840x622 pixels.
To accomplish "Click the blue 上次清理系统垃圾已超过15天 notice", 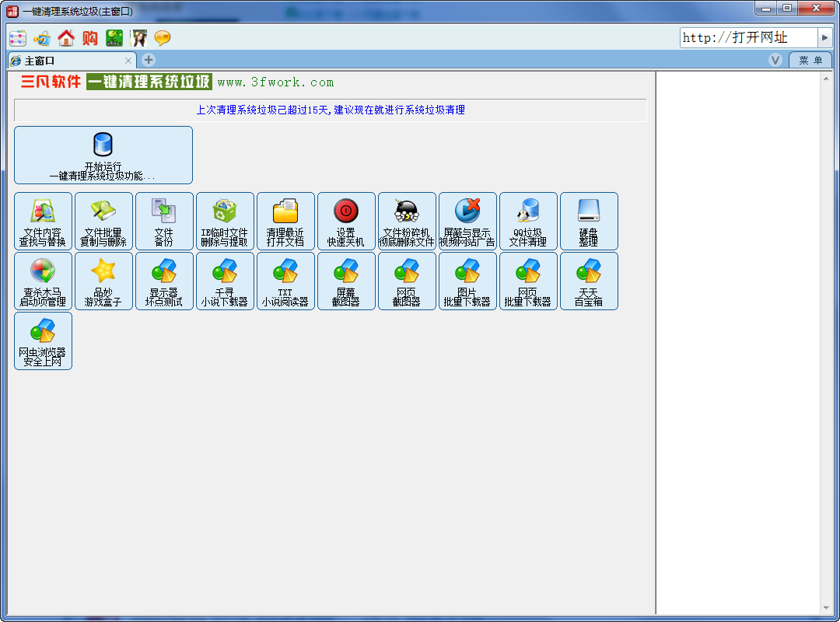I will click(x=331, y=110).
